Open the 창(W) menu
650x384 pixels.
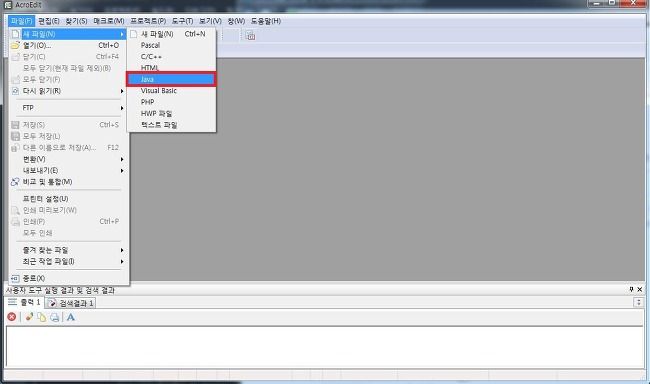coord(236,21)
